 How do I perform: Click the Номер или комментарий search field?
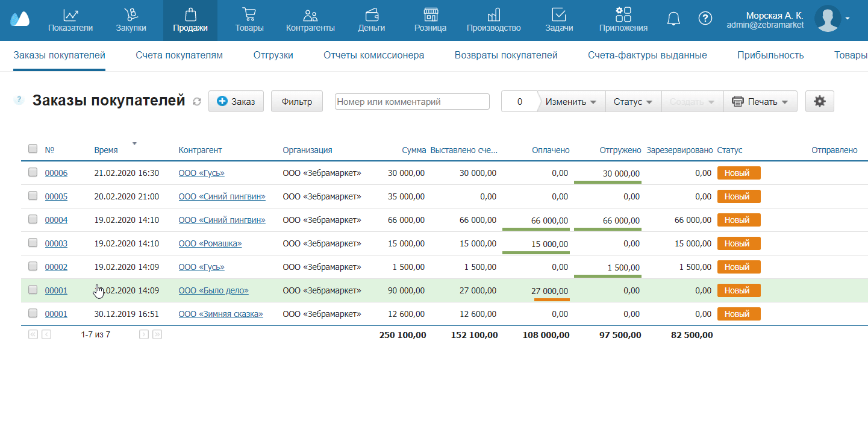point(412,102)
